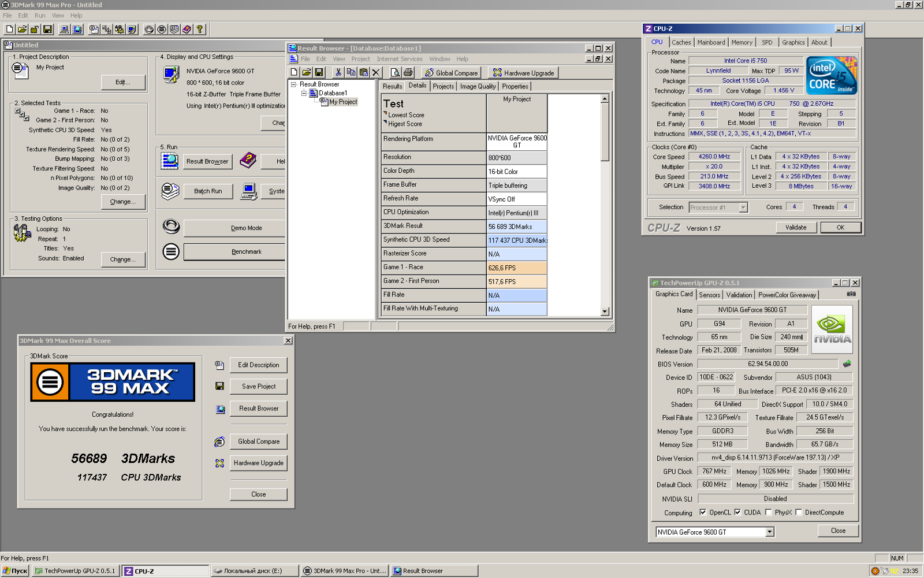Open the GPU selection dropdown in GPU-Z
The image size is (924, 578).
point(770,532)
